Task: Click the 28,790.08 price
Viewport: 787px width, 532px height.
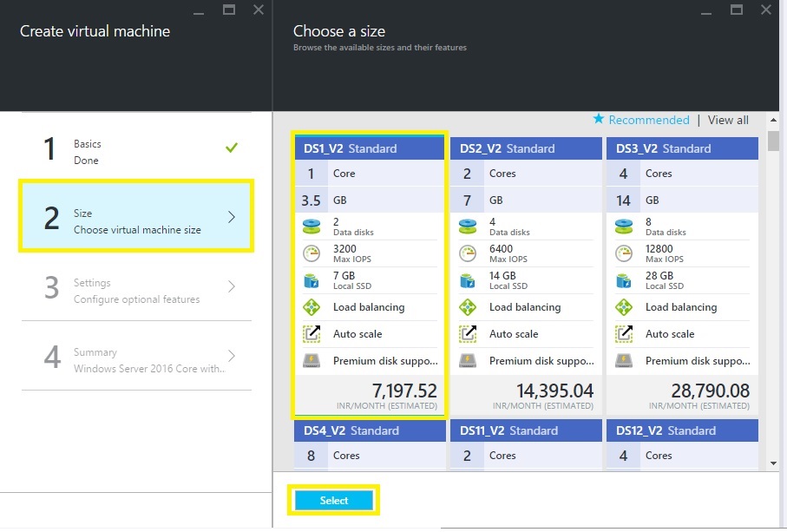Action: click(x=711, y=391)
